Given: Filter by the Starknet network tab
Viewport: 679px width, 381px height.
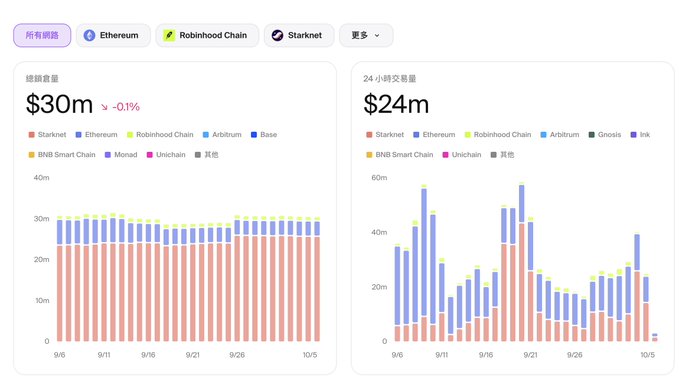Looking at the screenshot, I should (x=299, y=36).
